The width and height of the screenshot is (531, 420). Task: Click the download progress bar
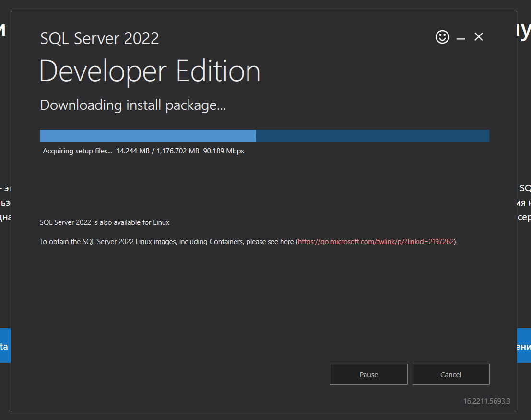pyautogui.click(x=264, y=136)
